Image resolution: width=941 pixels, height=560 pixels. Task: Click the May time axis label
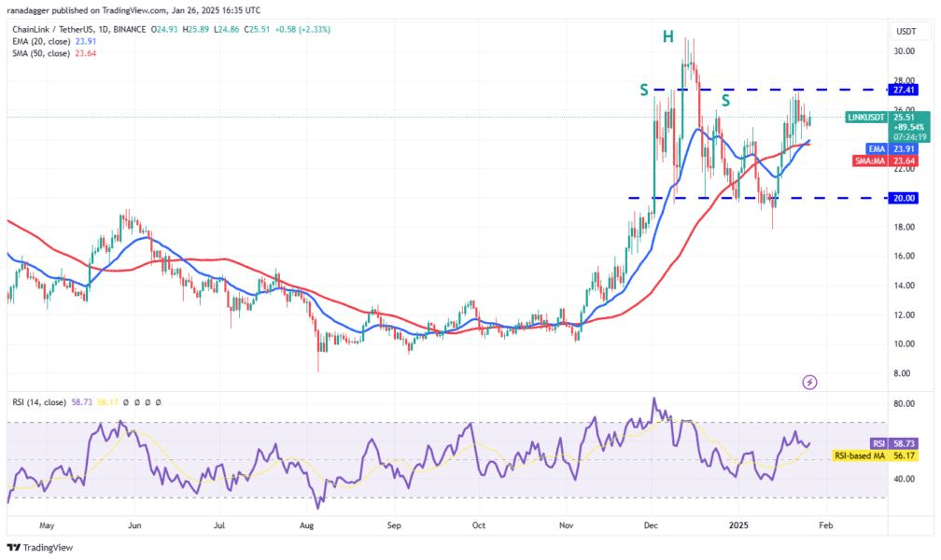pos(47,525)
